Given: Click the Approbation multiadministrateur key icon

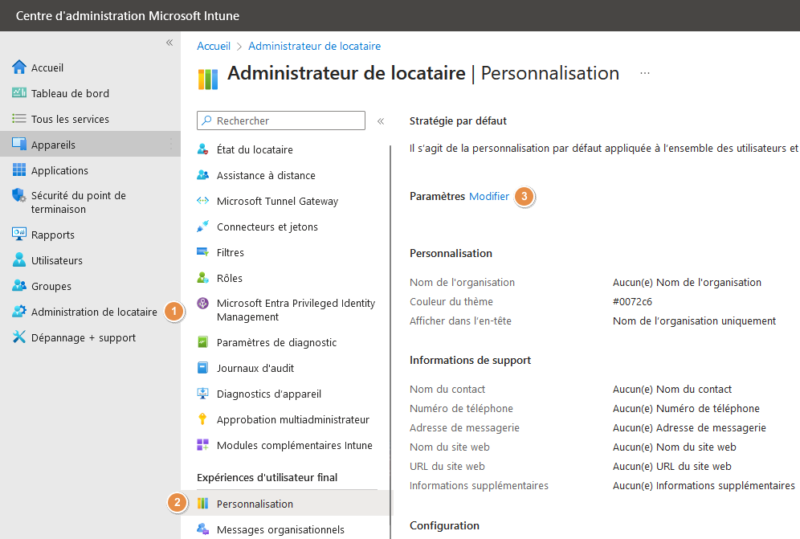Looking at the screenshot, I should coord(203,419).
